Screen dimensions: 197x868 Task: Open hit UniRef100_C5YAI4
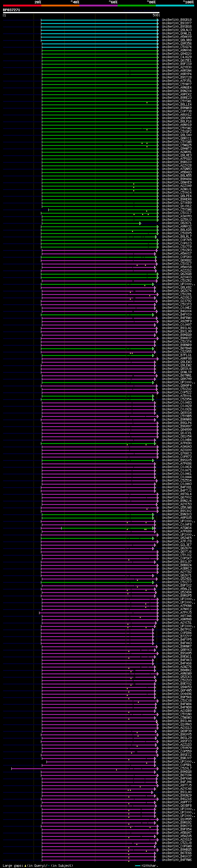(x=177, y=193)
